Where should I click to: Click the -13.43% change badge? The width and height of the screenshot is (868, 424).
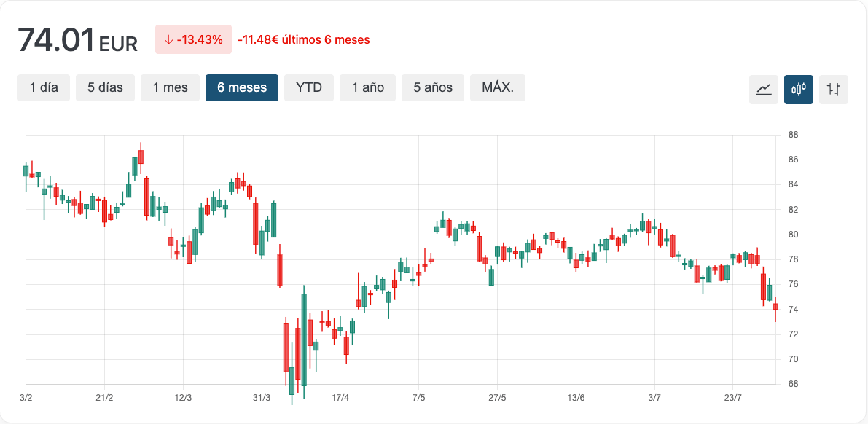tap(193, 39)
